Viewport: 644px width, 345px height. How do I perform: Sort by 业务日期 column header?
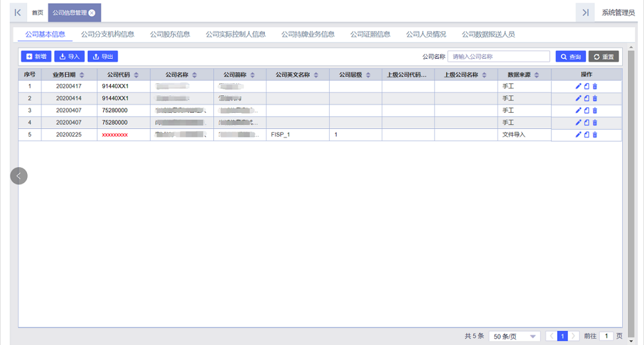tap(68, 75)
